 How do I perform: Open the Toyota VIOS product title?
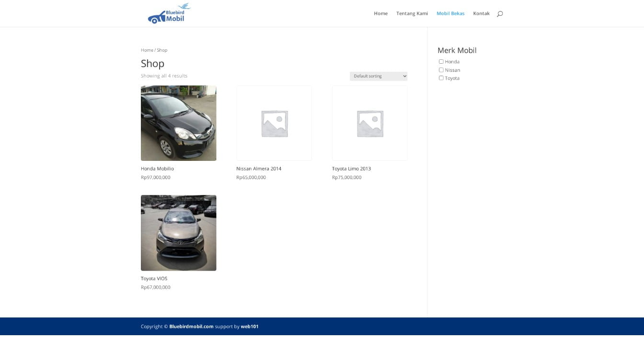(154, 278)
